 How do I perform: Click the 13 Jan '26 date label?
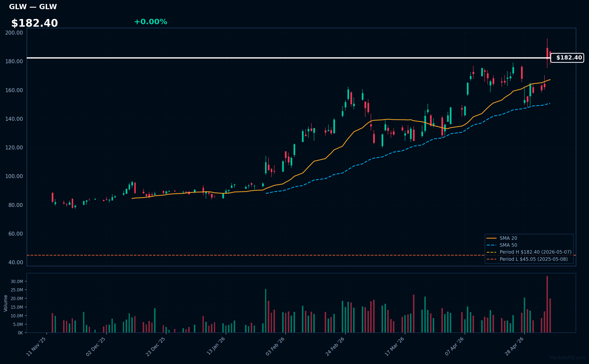coord(216,346)
